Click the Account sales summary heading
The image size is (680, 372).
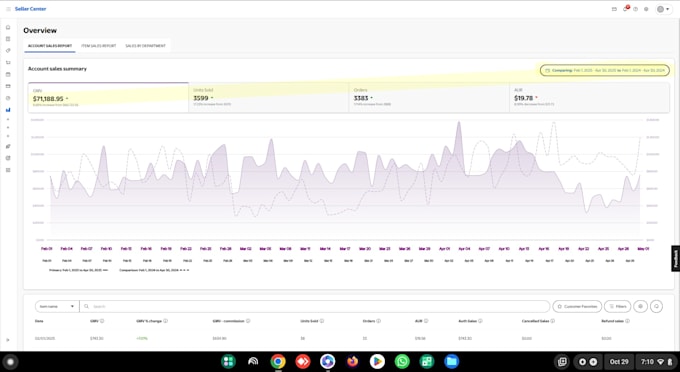click(x=57, y=69)
